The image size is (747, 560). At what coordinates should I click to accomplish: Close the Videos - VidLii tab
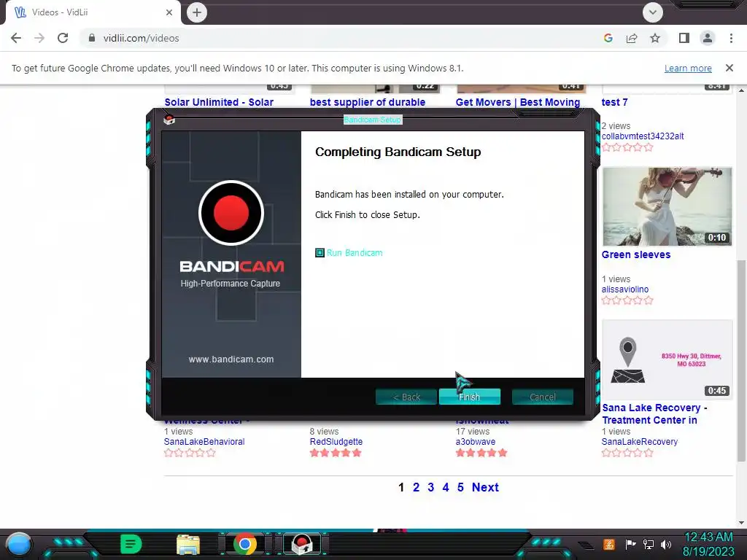coord(169,12)
